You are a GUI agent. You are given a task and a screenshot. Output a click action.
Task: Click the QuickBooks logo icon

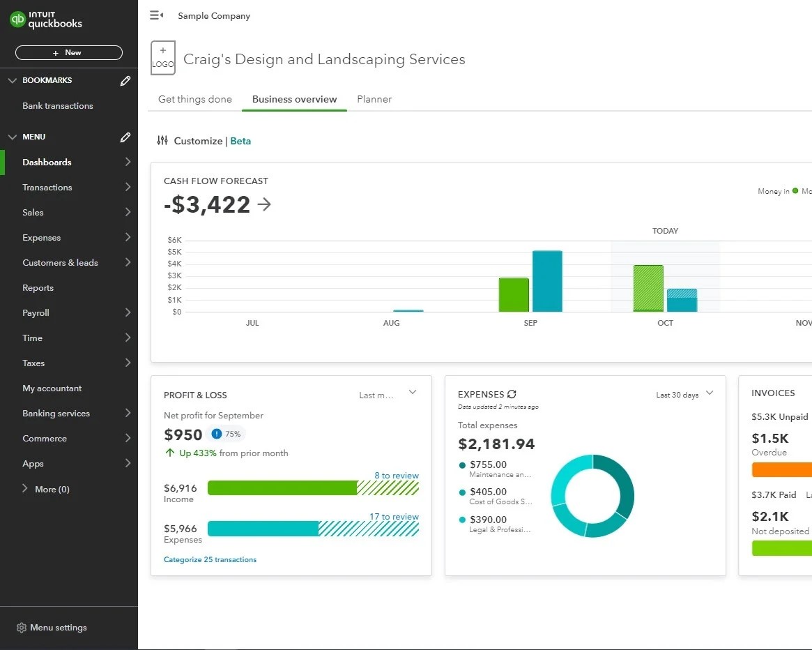(x=18, y=20)
